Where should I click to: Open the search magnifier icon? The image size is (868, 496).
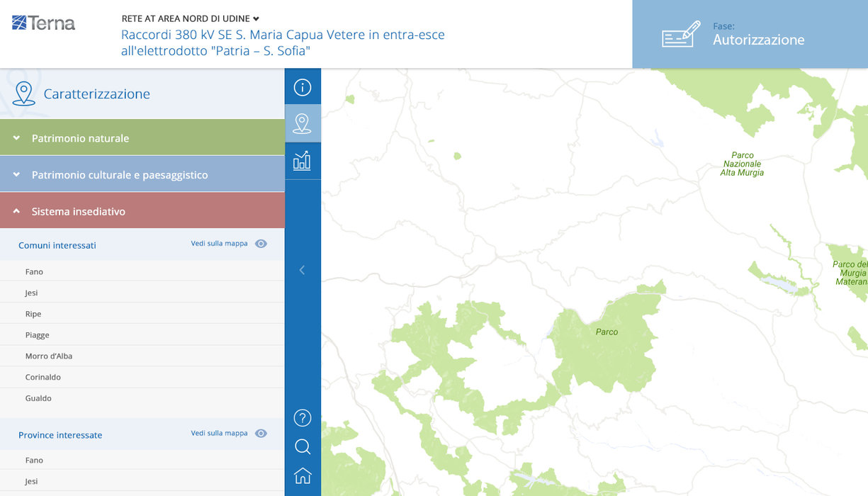pyautogui.click(x=303, y=447)
